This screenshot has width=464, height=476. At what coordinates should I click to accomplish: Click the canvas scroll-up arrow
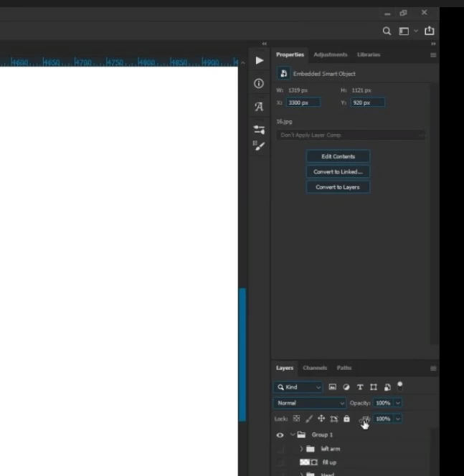[242, 63]
